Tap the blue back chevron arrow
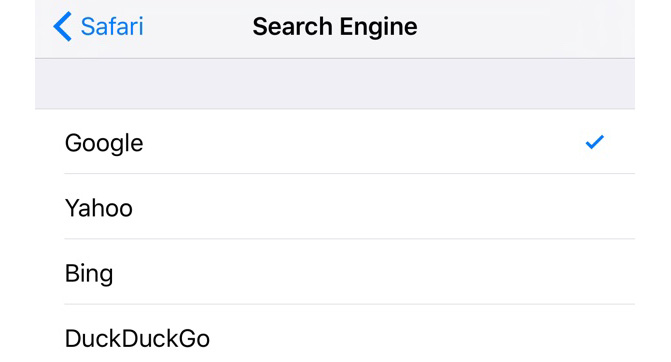Image resolution: width=671 pixels, height=362 pixels. 62,27
